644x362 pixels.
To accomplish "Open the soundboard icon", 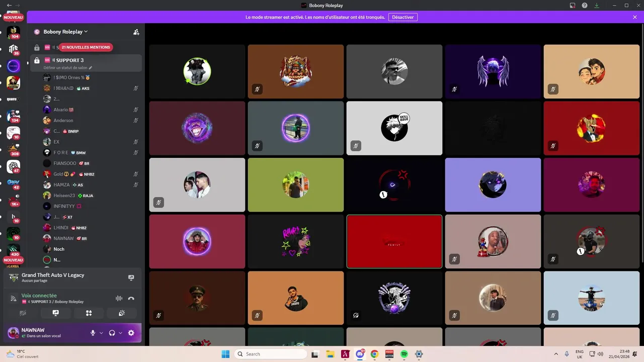I will (x=122, y=313).
